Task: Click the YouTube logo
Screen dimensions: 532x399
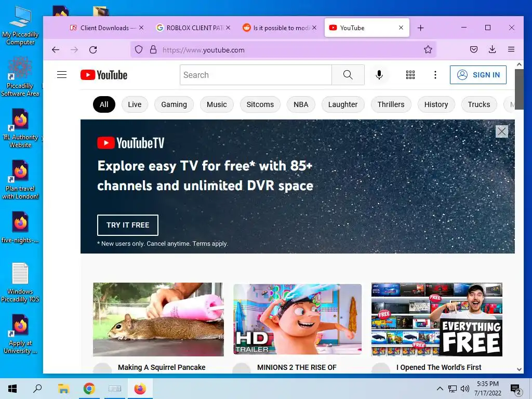Action: pyautogui.click(x=104, y=75)
